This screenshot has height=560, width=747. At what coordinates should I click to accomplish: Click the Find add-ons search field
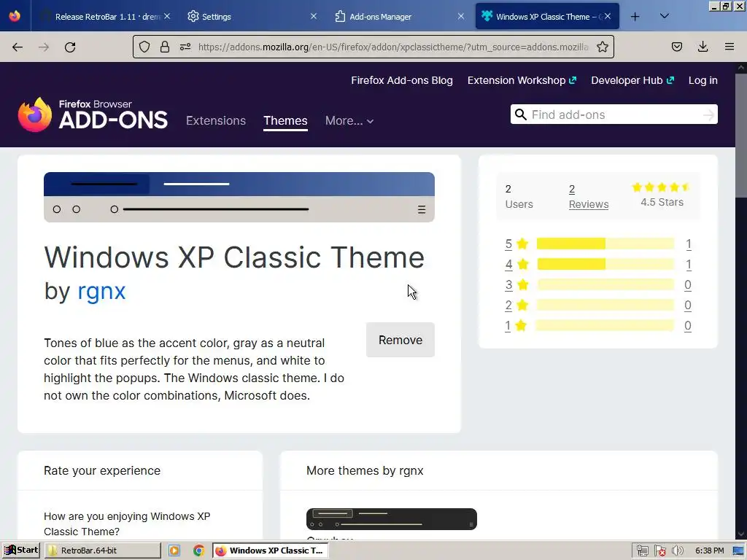(614, 114)
